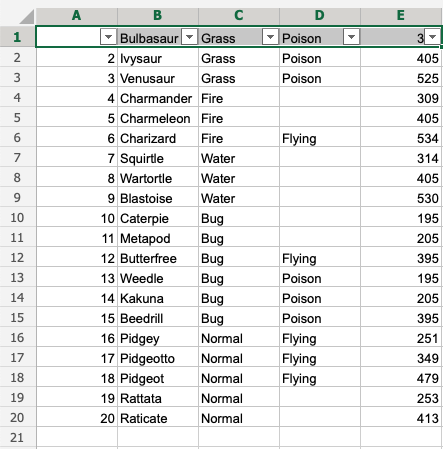
Task: Open the filter arrow in column E
Action: point(432,37)
